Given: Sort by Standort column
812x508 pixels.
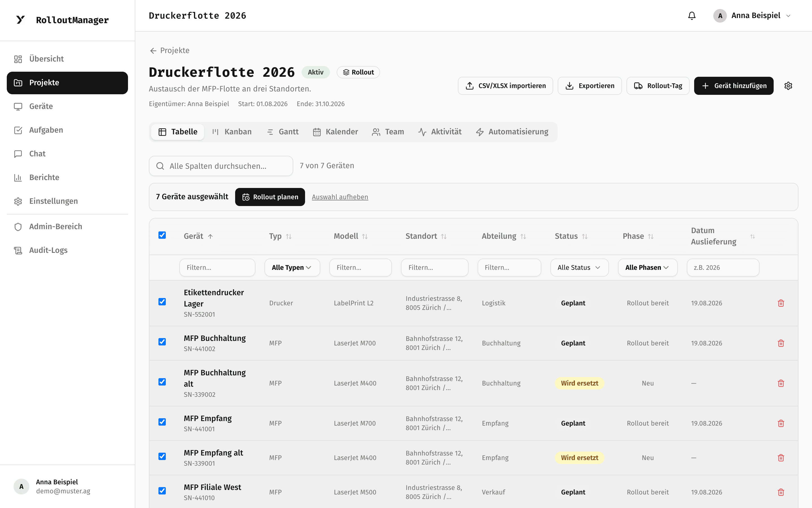Looking at the screenshot, I should coord(443,237).
